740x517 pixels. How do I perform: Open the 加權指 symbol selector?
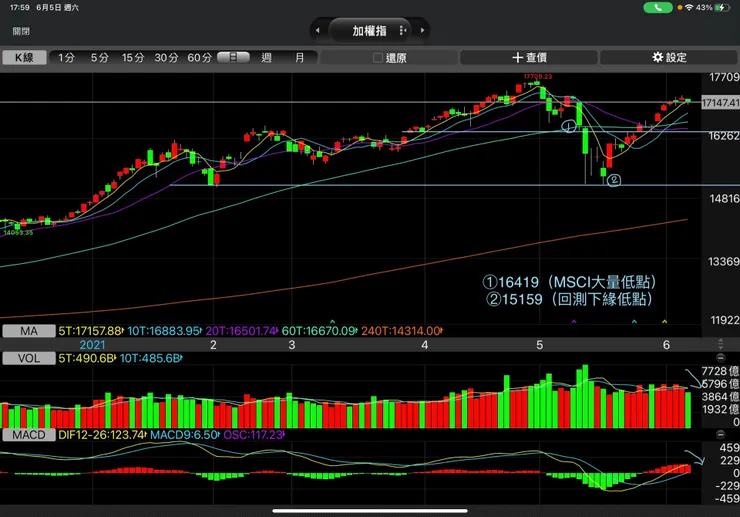point(370,31)
